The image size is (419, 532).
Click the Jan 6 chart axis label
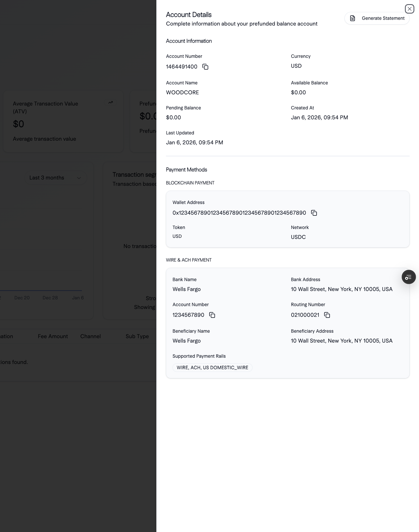tap(78, 298)
